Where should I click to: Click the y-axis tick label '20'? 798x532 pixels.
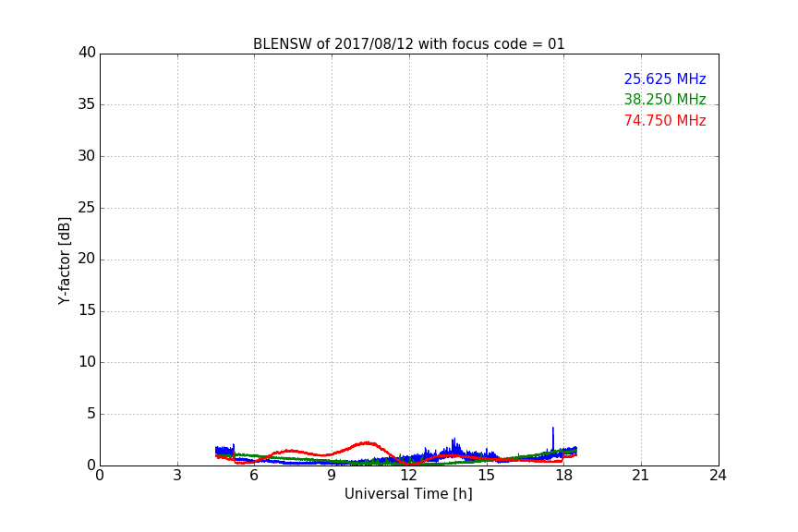coord(87,259)
